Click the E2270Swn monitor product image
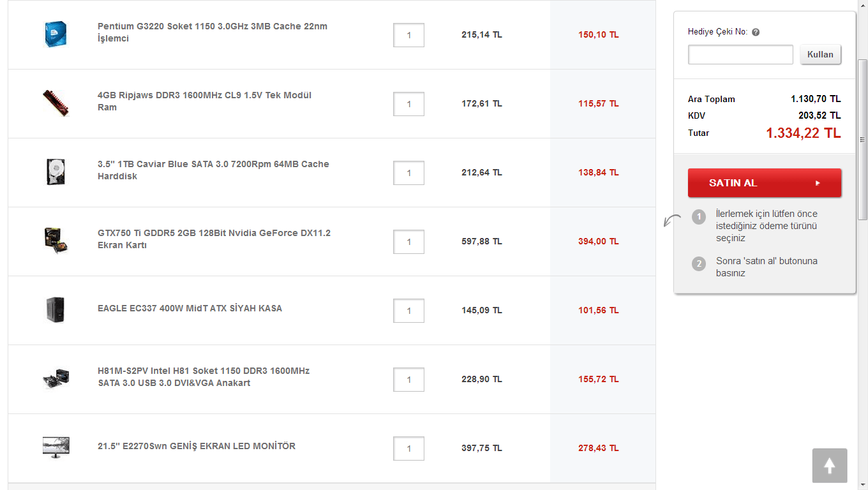 coord(56,447)
